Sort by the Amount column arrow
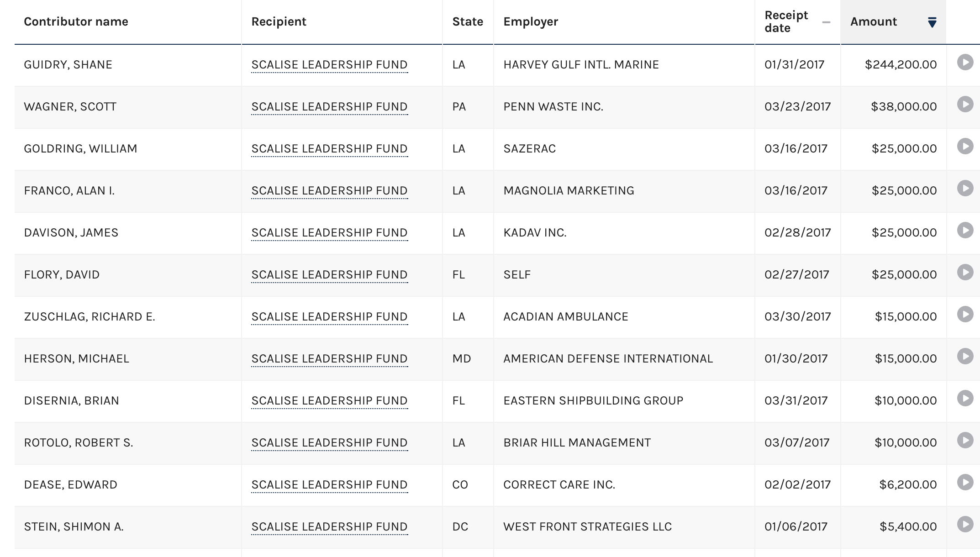Image resolution: width=980 pixels, height=557 pixels. (x=932, y=22)
